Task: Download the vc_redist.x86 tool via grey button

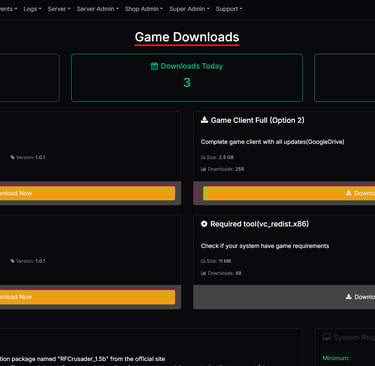Action: [284, 297]
